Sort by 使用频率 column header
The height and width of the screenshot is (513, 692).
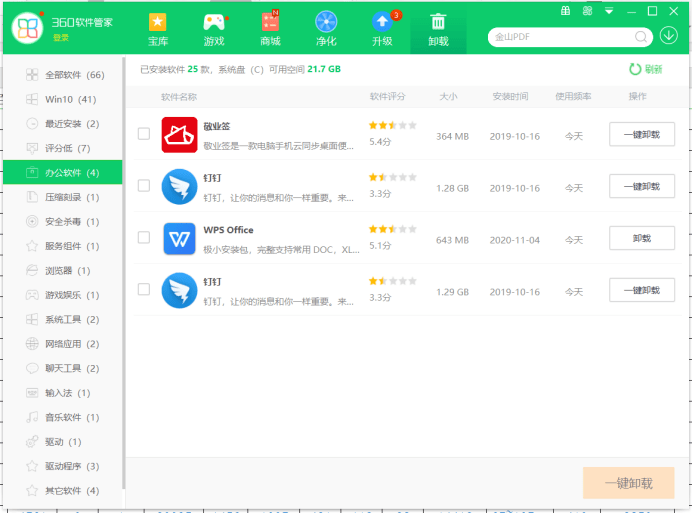pyautogui.click(x=573, y=97)
